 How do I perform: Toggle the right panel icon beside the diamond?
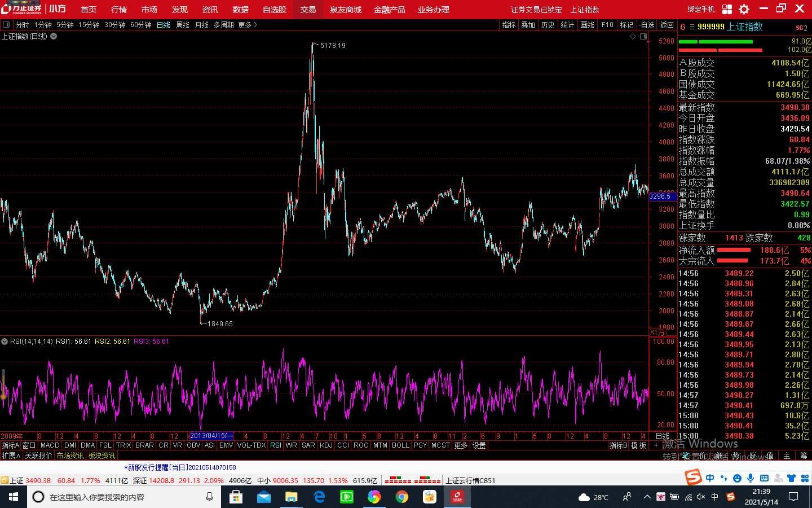(x=643, y=36)
